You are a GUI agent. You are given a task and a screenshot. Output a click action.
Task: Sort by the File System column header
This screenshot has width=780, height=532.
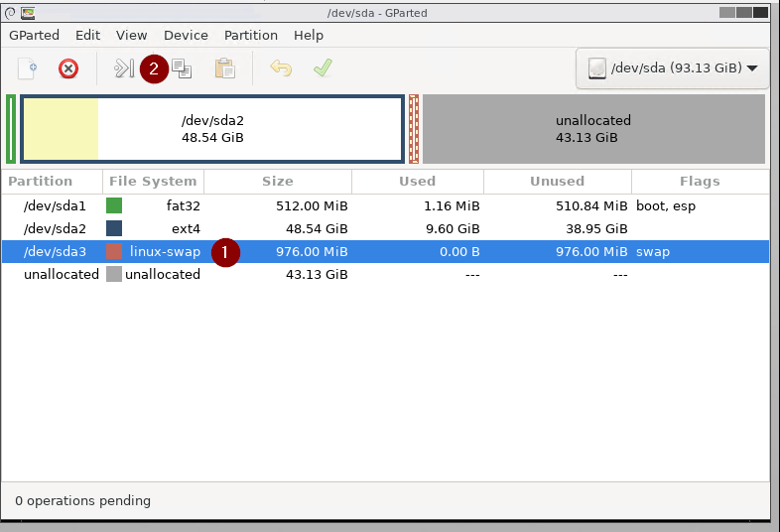(x=153, y=182)
